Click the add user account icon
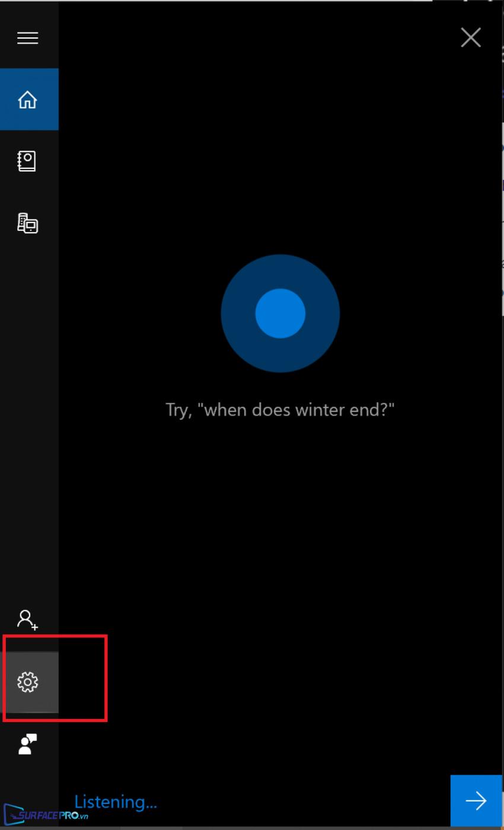 click(27, 620)
